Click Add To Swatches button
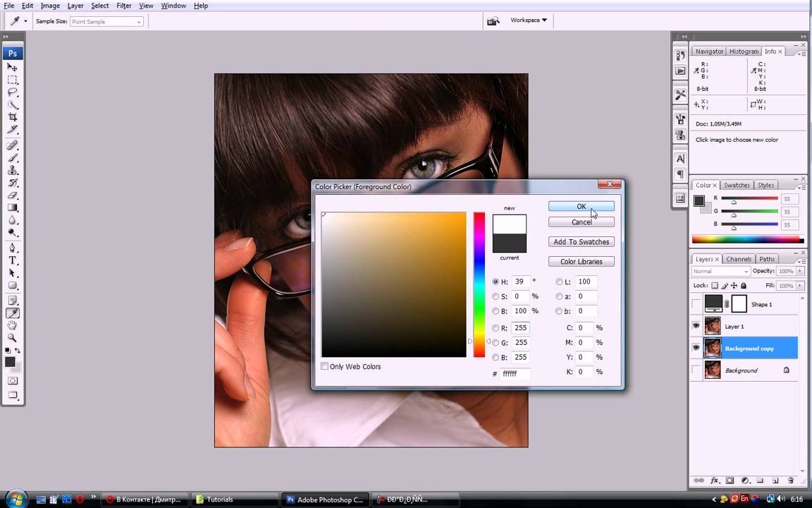The width and height of the screenshot is (812, 508). (581, 241)
